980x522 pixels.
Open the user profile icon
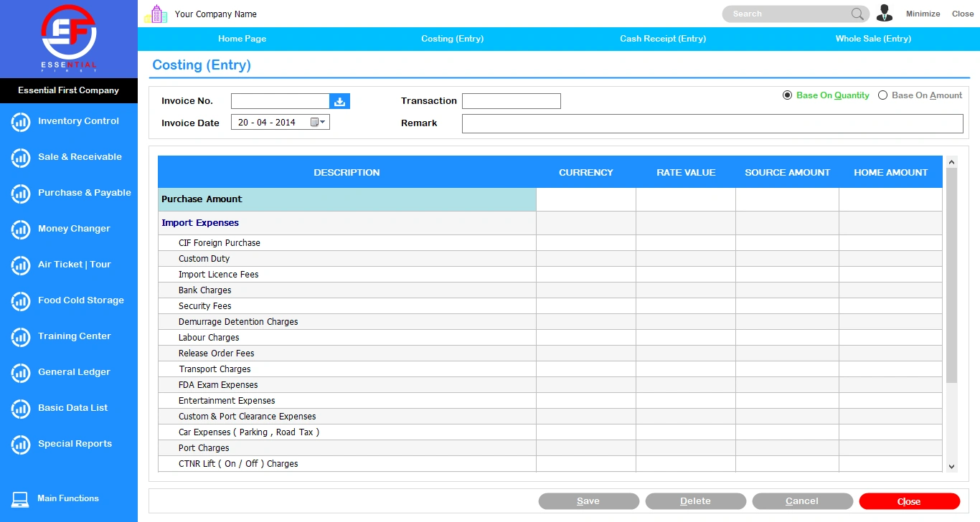tap(885, 14)
